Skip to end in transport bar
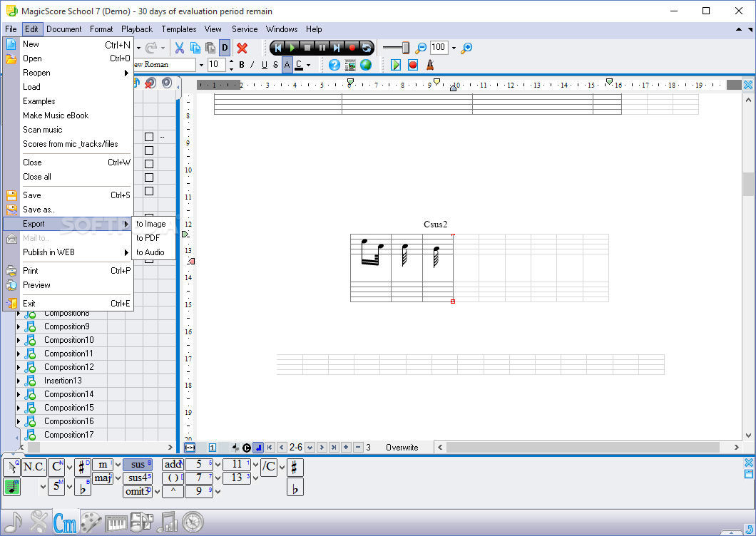The width and height of the screenshot is (756, 536). [x=337, y=48]
